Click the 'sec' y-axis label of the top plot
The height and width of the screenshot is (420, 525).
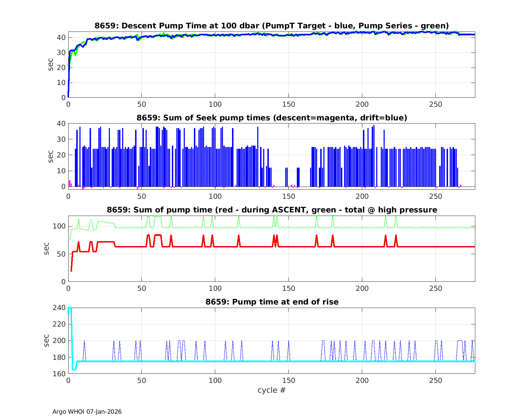[51, 65]
